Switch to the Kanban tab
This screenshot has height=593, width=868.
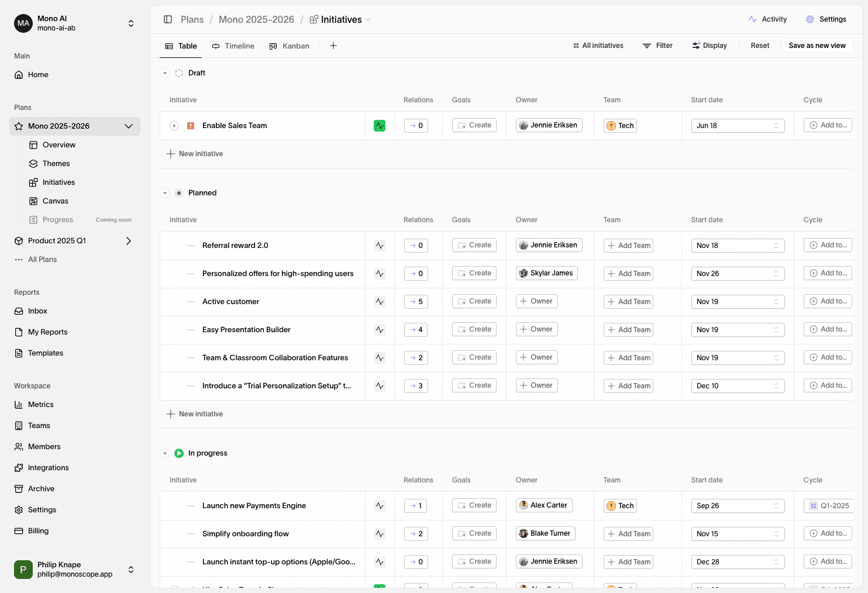pos(289,46)
